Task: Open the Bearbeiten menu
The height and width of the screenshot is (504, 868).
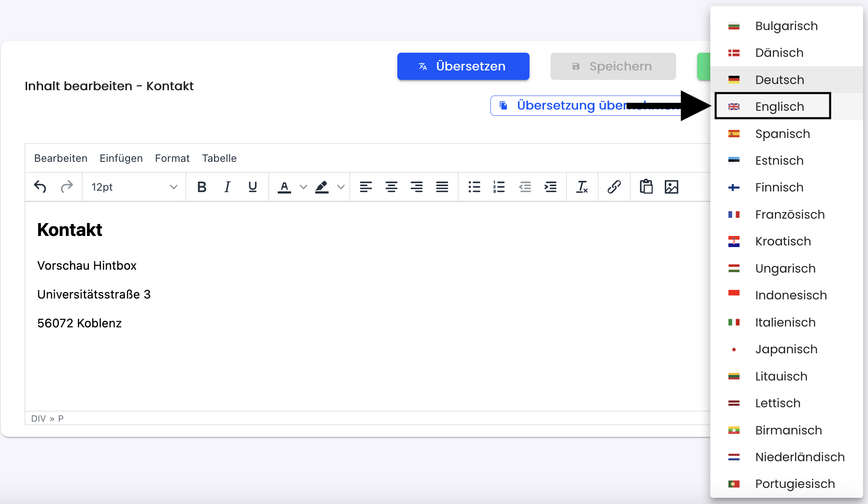Action: pos(61,158)
